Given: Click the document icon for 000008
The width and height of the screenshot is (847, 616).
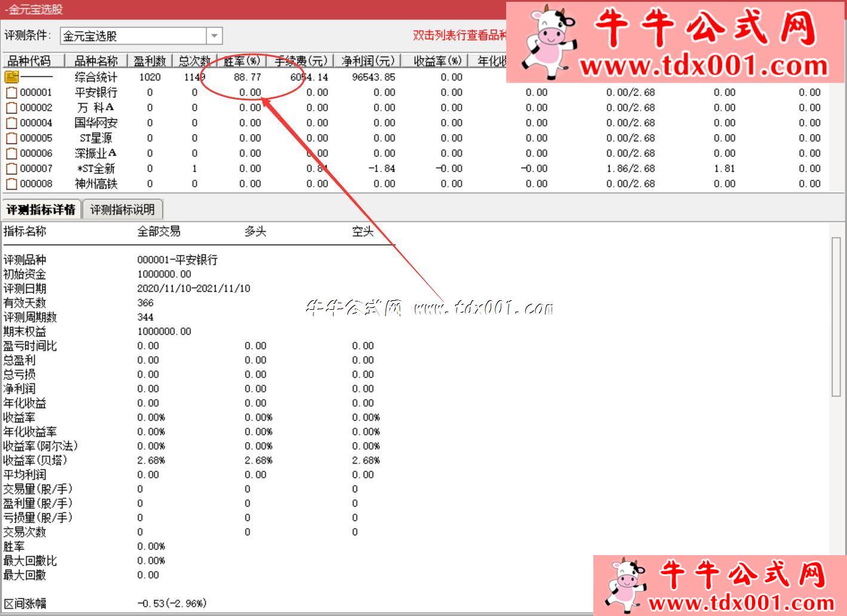Looking at the screenshot, I should tap(11, 184).
